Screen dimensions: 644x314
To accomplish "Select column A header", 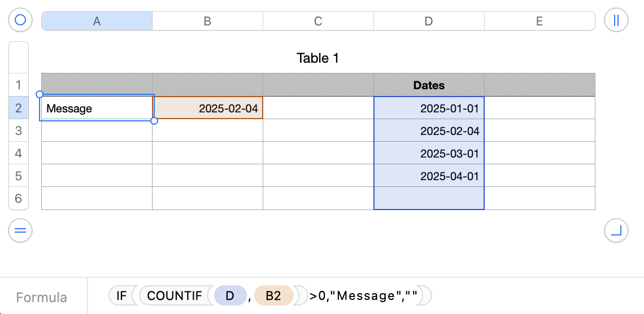I will tap(97, 21).
